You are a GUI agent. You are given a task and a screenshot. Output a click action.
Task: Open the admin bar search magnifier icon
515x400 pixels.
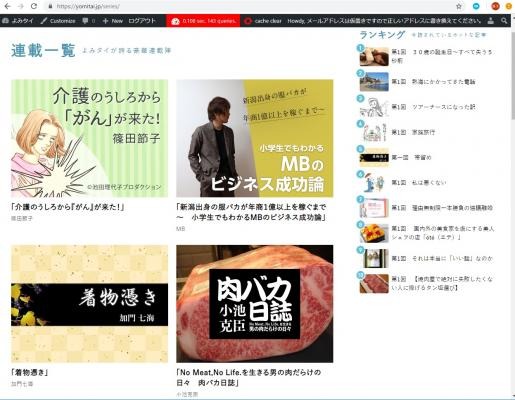(504, 21)
